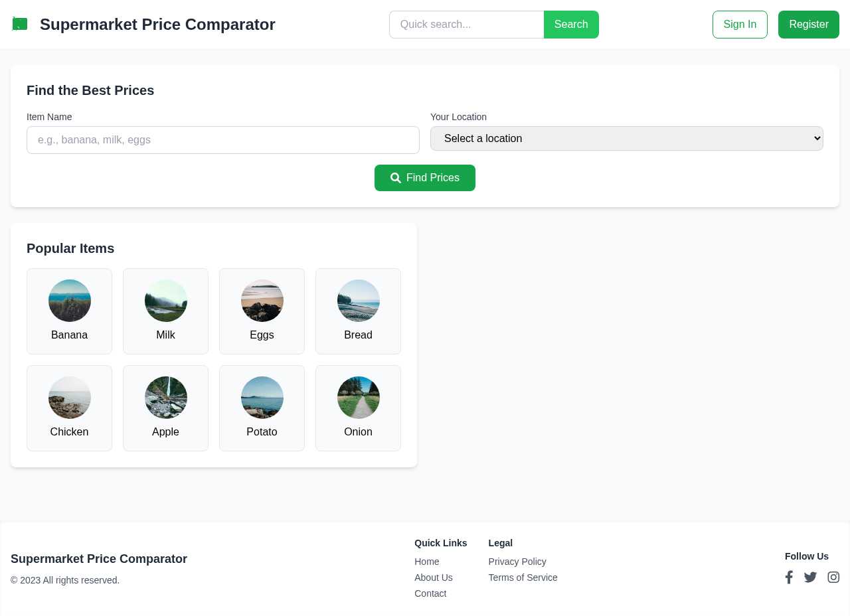The width and height of the screenshot is (850, 616).
Task: Click the Search button
Action: click(571, 24)
